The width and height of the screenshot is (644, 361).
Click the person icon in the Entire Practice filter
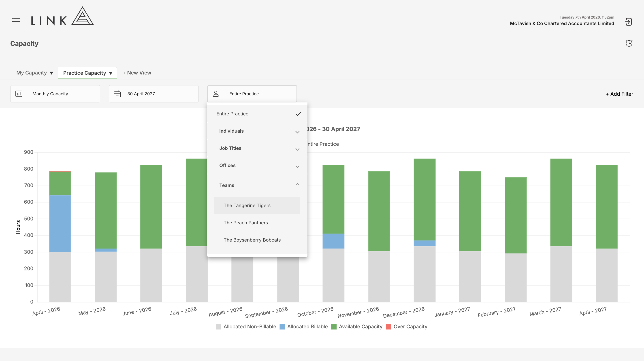point(216,94)
